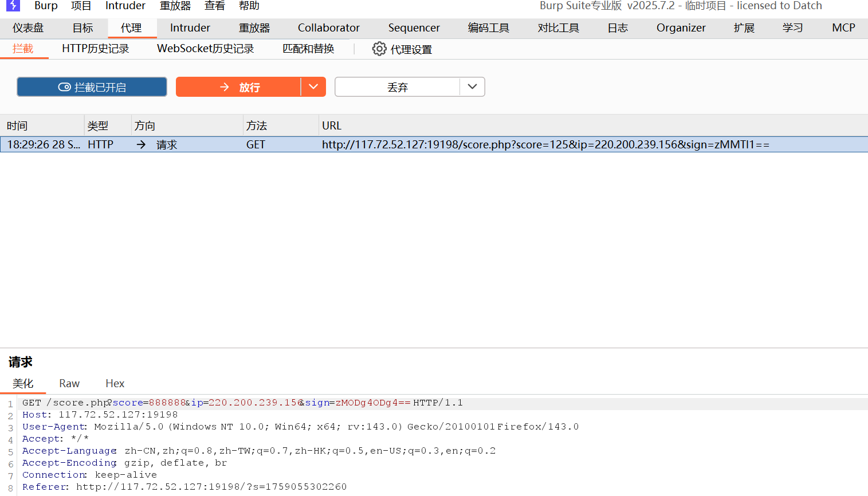Click the request direction arrow in the table row
868x496 pixels.
(141, 144)
